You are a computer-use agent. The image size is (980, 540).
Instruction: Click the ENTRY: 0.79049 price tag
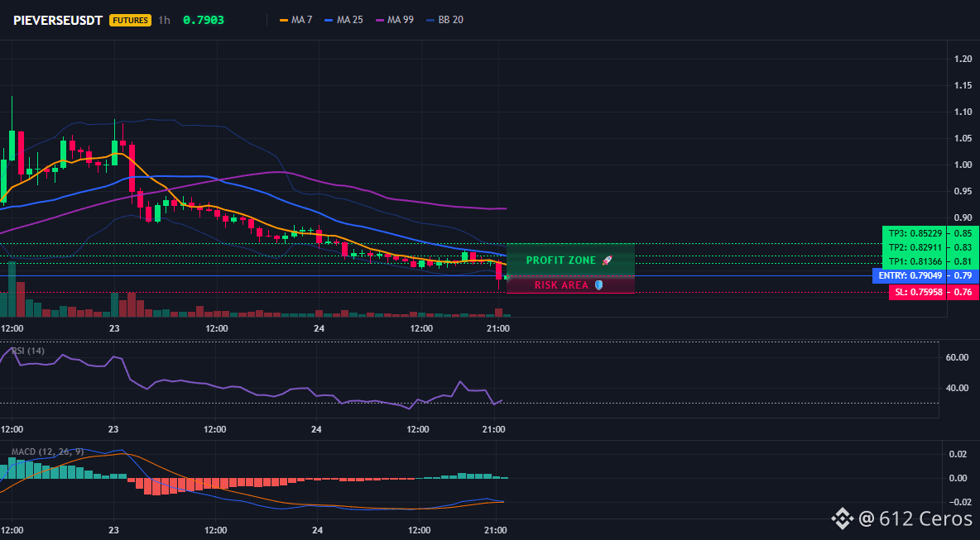[x=910, y=275]
